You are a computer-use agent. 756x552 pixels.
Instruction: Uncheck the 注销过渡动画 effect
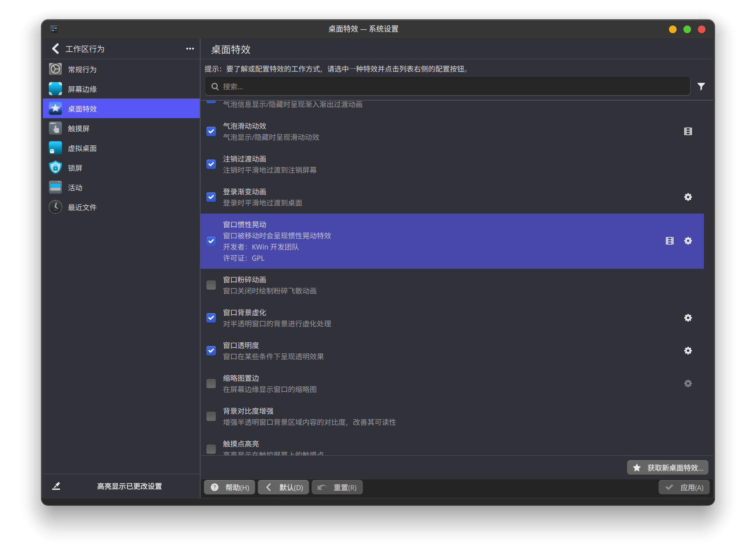211,164
